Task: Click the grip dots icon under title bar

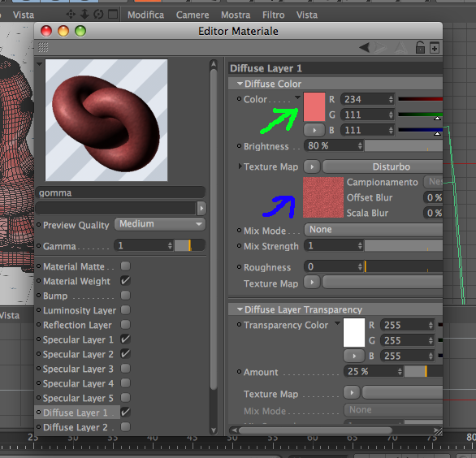Action: point(43,47)
